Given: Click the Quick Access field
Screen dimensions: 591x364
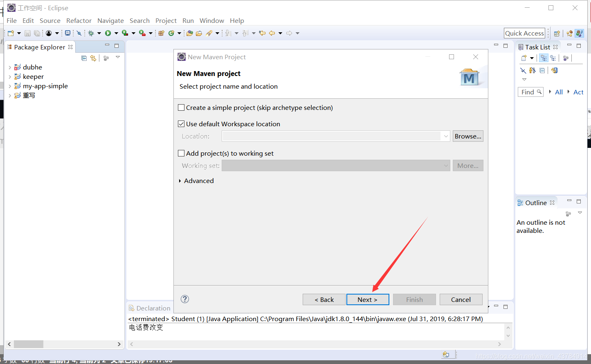Looking at the screenshot, I should [525, 33].
